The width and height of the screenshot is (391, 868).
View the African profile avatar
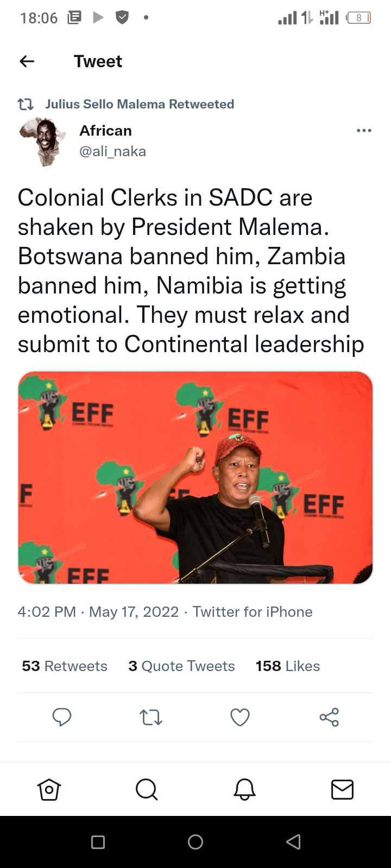click(x=42, y=142)
